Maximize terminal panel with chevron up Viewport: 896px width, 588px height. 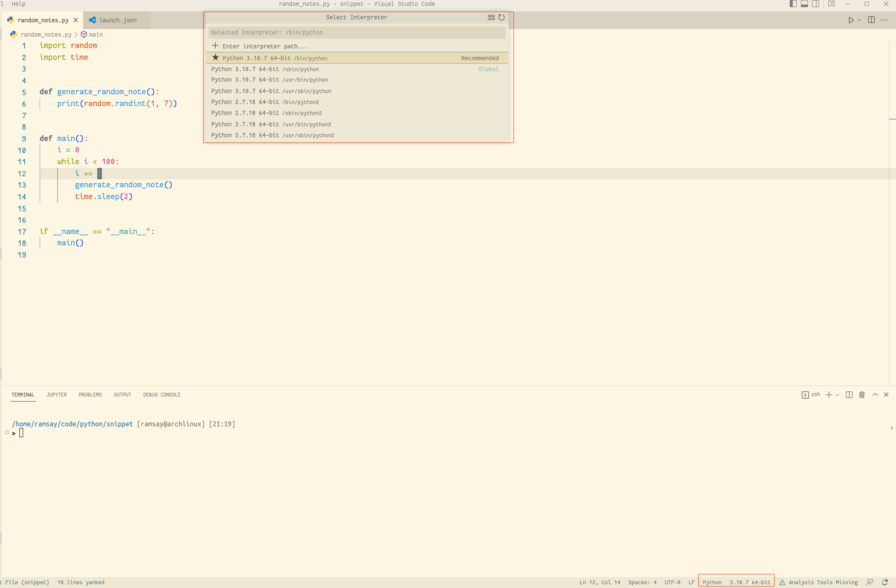(x=875, y=394)
